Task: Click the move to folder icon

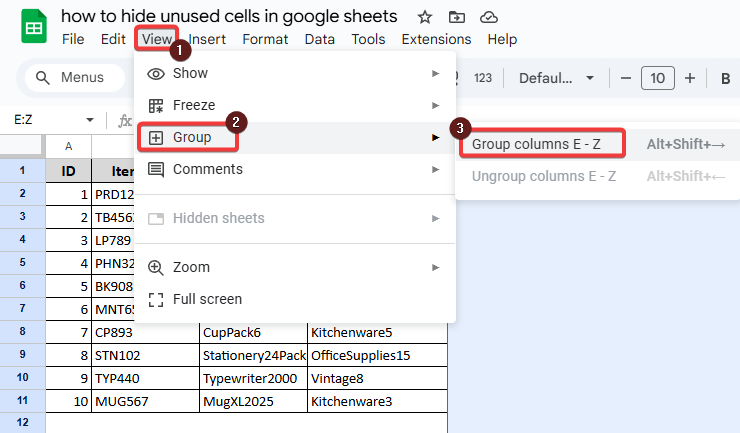Action: tap(457, 17)
